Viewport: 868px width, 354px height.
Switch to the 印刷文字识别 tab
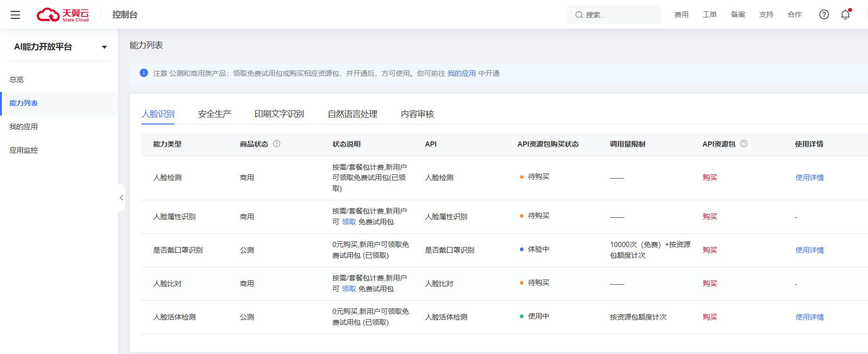(x=279, y=114)
